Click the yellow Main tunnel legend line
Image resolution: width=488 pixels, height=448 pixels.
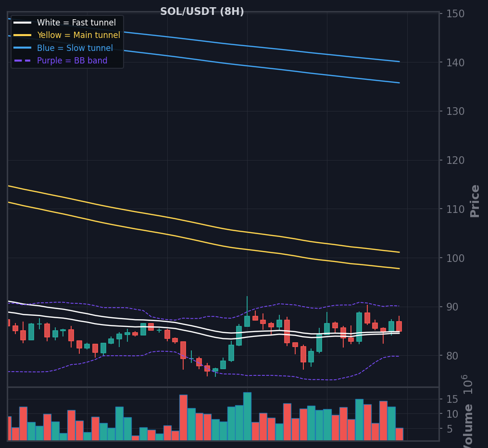(23, 35)
